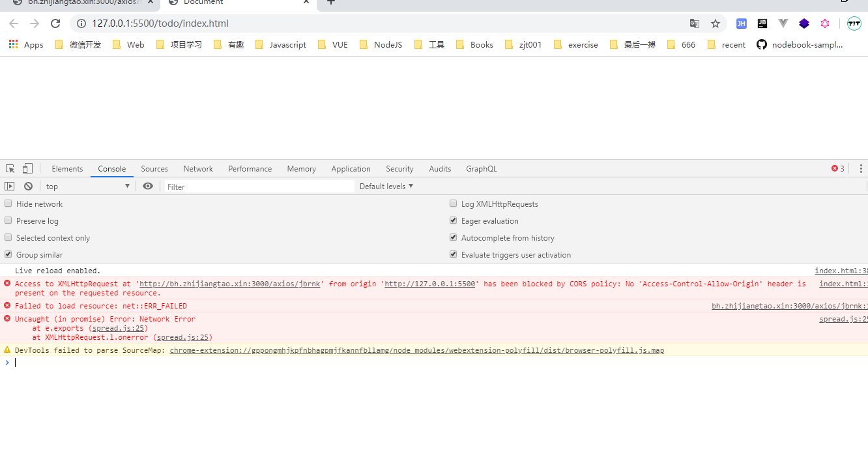Toggle the device toolbar icon

pos(27,168)
